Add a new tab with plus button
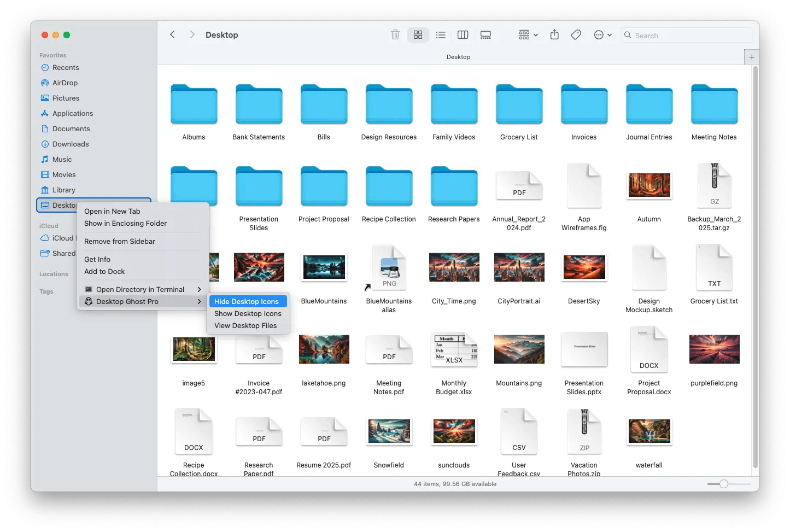This screenshot has height=532, width=790. pyautogui.click(x=752, y=57)
